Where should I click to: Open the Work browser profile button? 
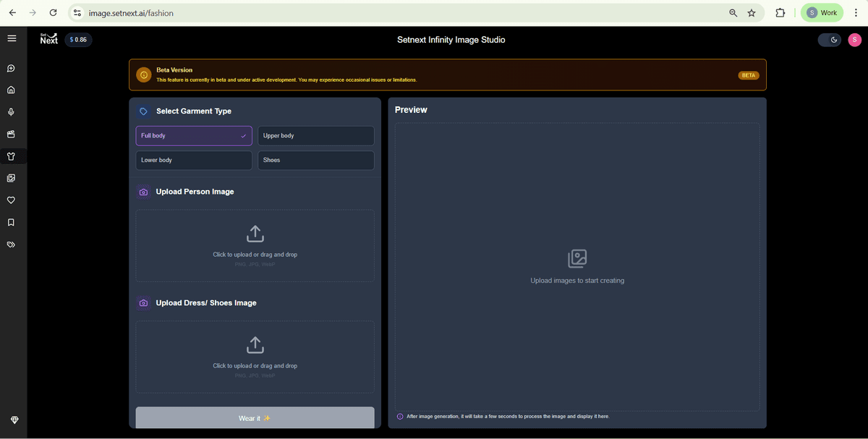coord(822,13)
